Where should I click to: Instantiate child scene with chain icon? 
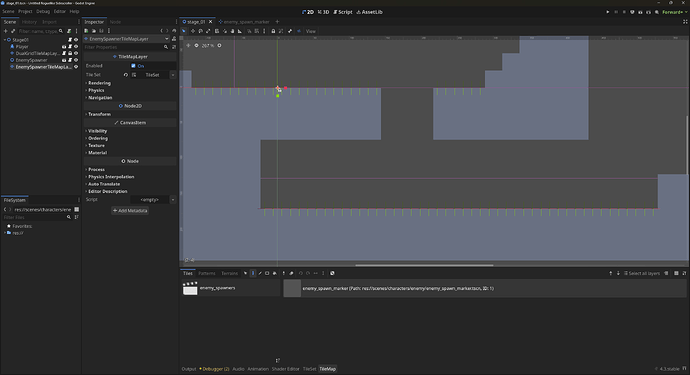tap(13, 31)
